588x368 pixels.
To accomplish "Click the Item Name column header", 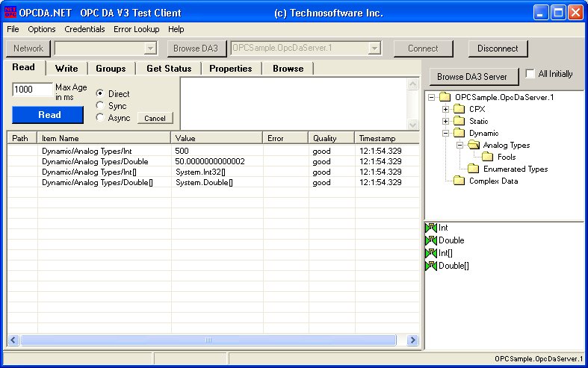I will [x=104, y=138].
